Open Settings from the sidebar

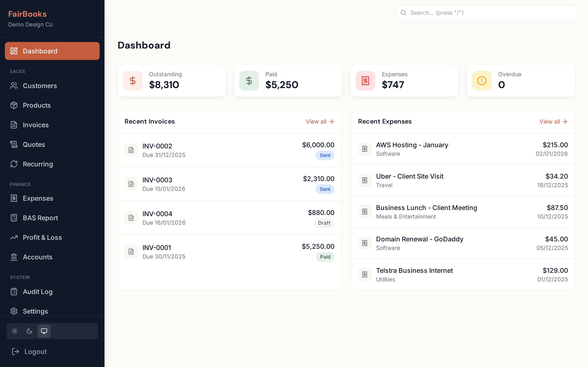point(35,311)
